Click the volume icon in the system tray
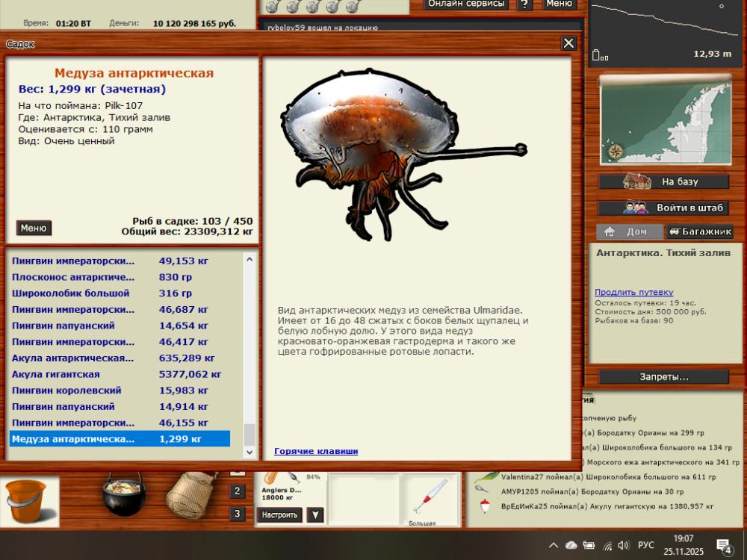This screenshot has height=560, width=747. [623, 546]
